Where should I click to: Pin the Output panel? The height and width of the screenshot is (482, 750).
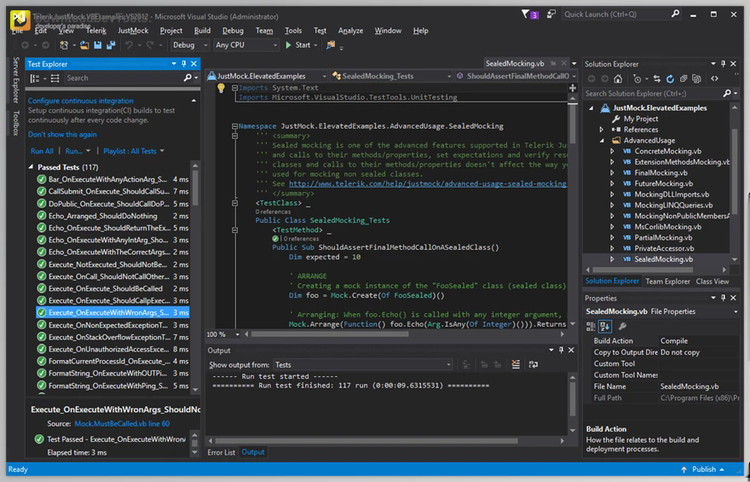561,350
